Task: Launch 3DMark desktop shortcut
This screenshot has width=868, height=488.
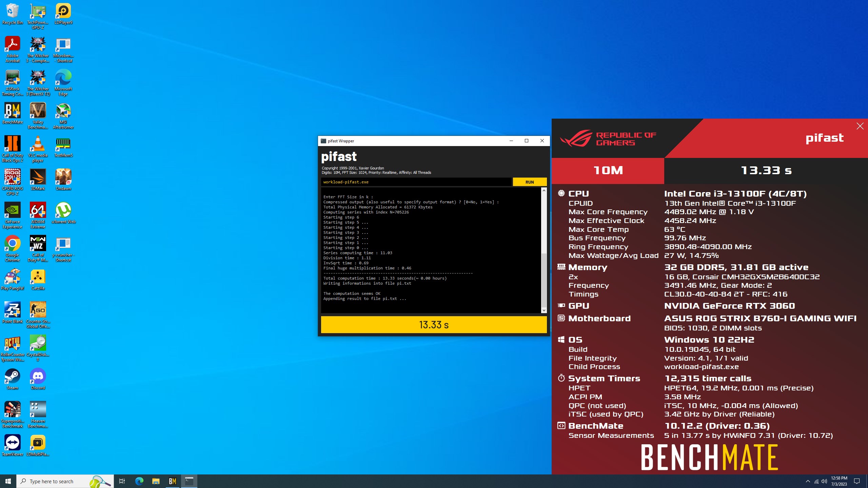Action: pos(38,180)
